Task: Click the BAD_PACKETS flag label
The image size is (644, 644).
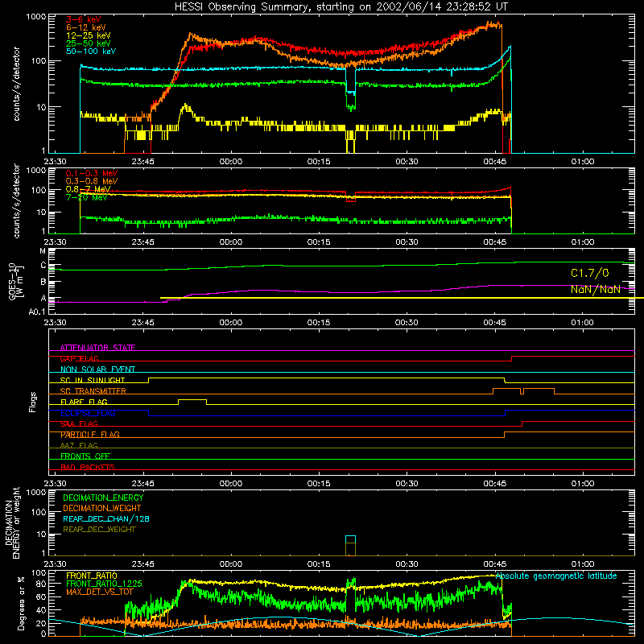Action: click(x=88, y=467)
